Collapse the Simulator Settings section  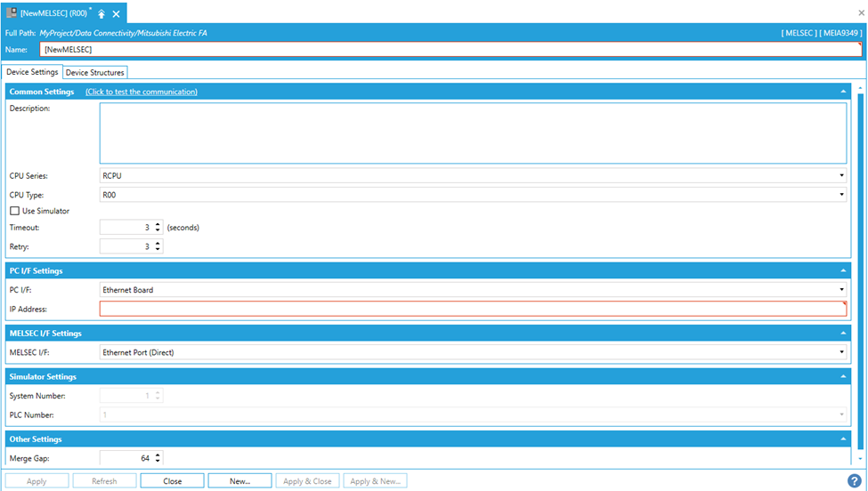(843, 376)
